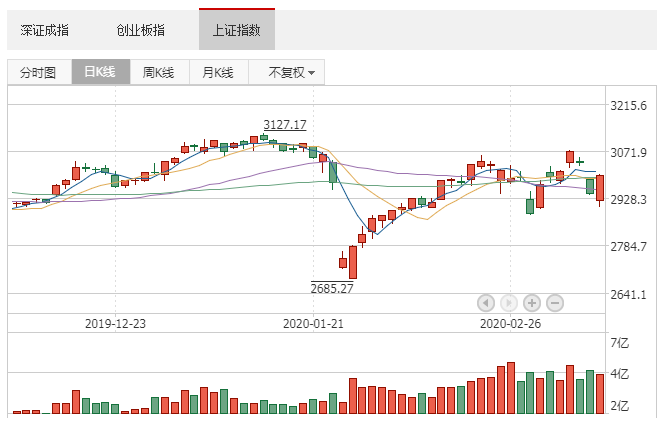Click the 2020-01-21 date label
The width and height of the screenshot is (670, 438).
[x=313, y=323]
